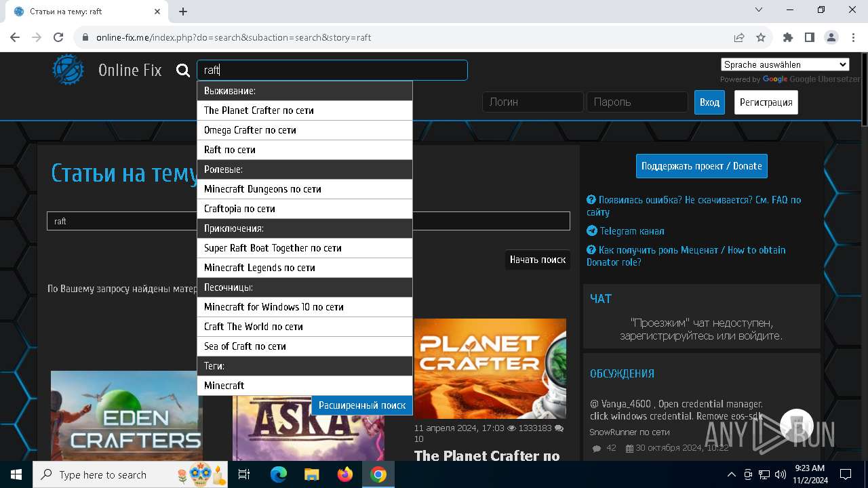Pick Minecraft Legends по сети suggestion

point(304,267)
